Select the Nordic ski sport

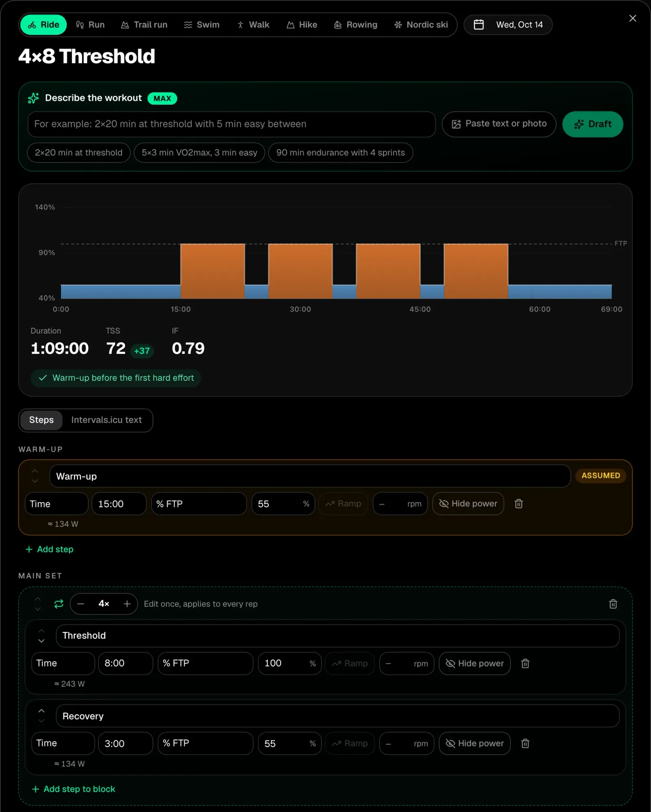point(421,25)
